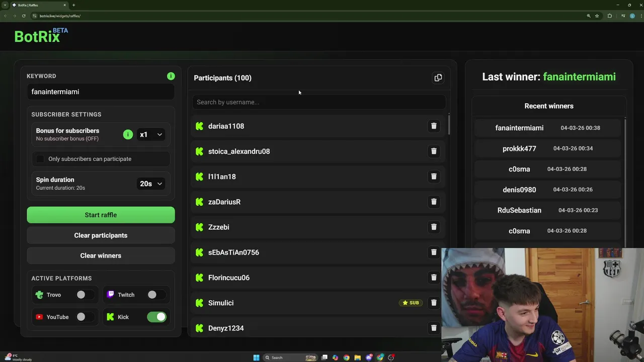Click timestamp 04-03-26 00:34

[x=573, y=148]
